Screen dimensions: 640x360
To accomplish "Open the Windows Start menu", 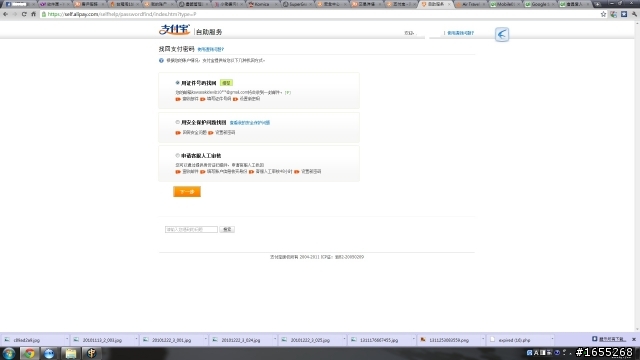I will pyautogui.click(x=9, y=353).
